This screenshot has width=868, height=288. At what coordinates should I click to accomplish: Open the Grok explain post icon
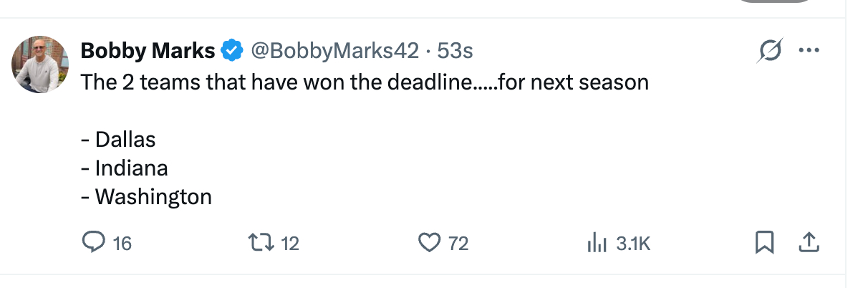[x=770, y=50]
